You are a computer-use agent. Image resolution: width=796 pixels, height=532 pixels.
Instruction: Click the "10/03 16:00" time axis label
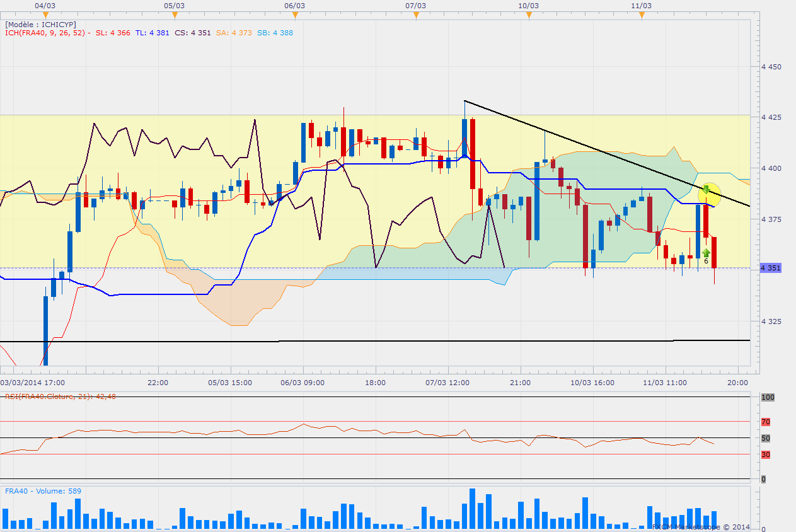[x=592, y=382]
